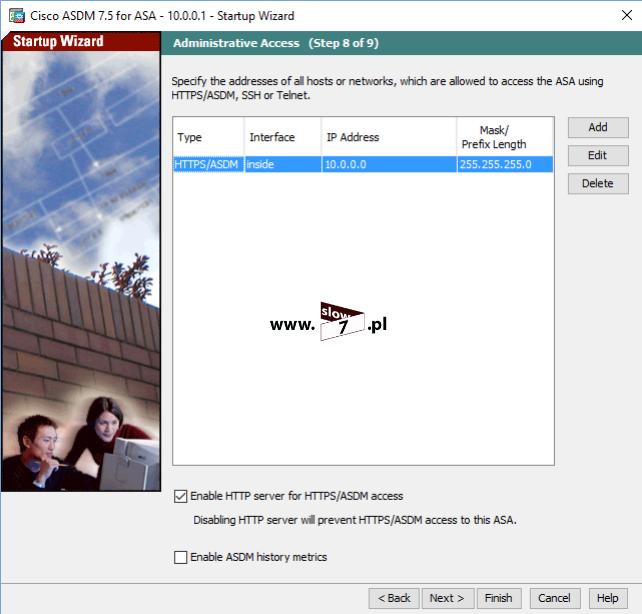
Task: Go to the previous wizard step with Back
Action: pos(394,598)
